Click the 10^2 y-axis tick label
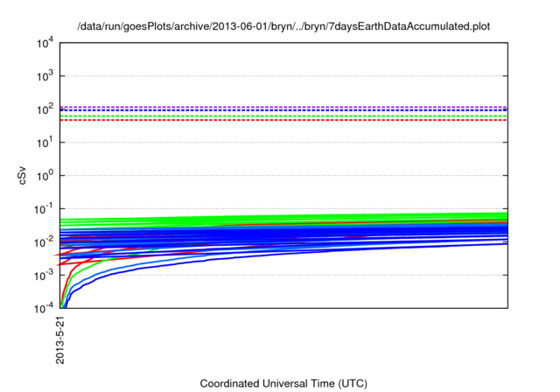 45,108
